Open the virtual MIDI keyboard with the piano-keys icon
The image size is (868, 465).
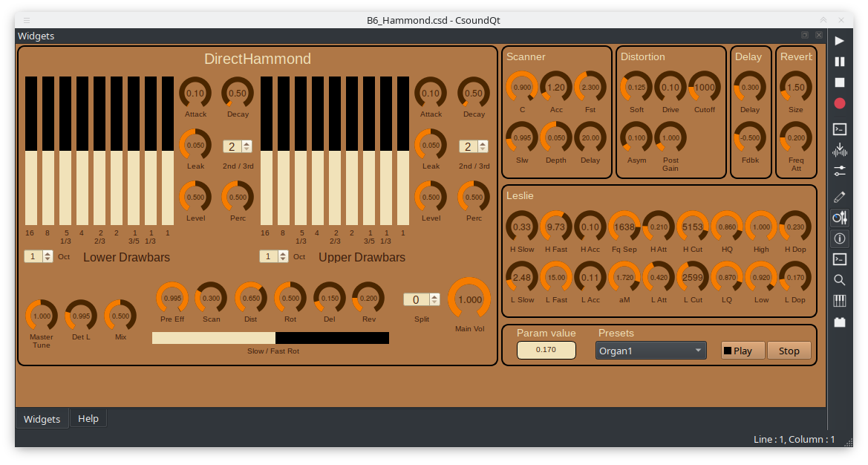pos(839,301)
